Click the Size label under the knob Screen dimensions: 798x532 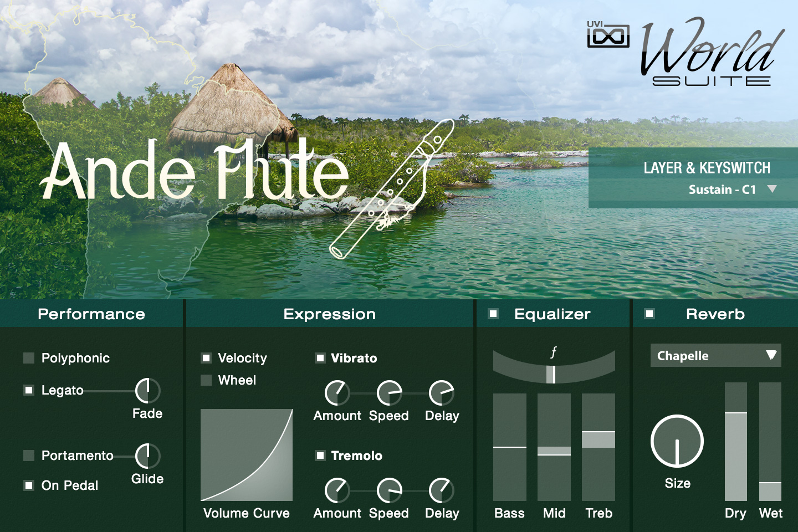[678, 483]
